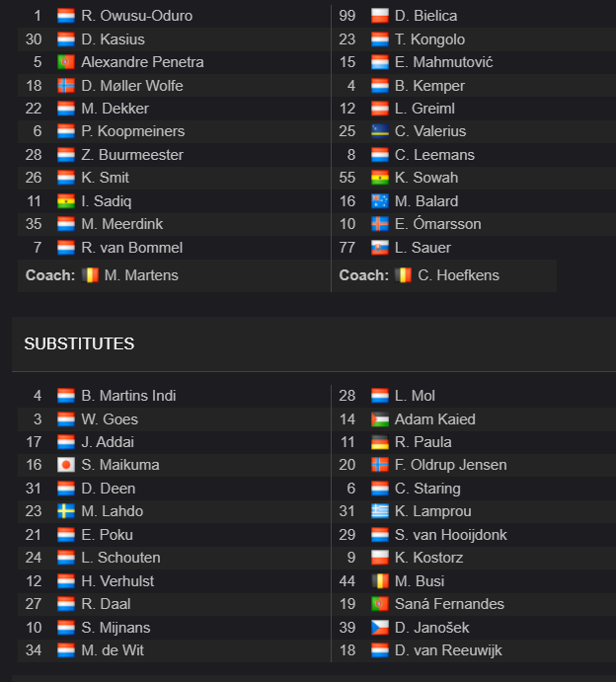
Task: Click the SUBSTITUTES section header
Action: 79,344
